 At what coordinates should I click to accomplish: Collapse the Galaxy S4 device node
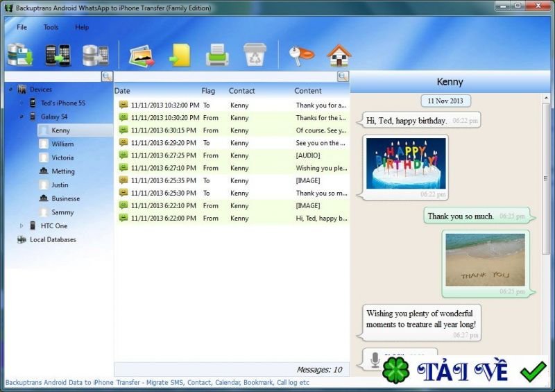coord(22,117)
